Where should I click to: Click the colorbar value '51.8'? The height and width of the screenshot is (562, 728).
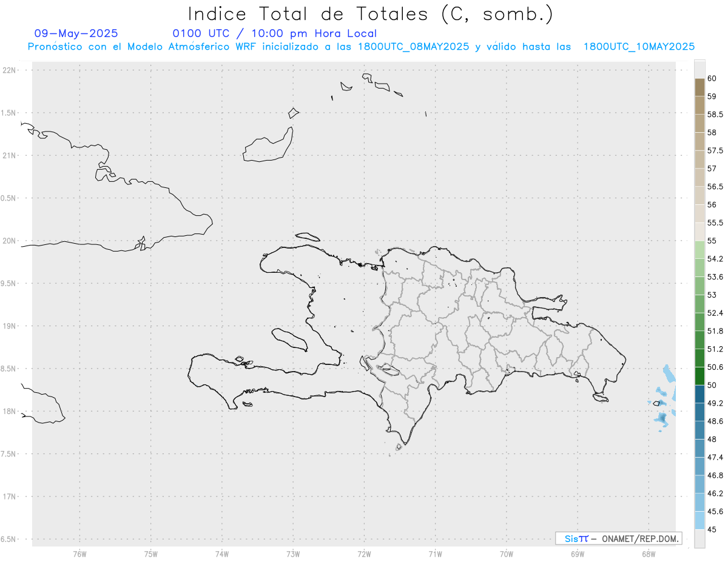(715, 332)
